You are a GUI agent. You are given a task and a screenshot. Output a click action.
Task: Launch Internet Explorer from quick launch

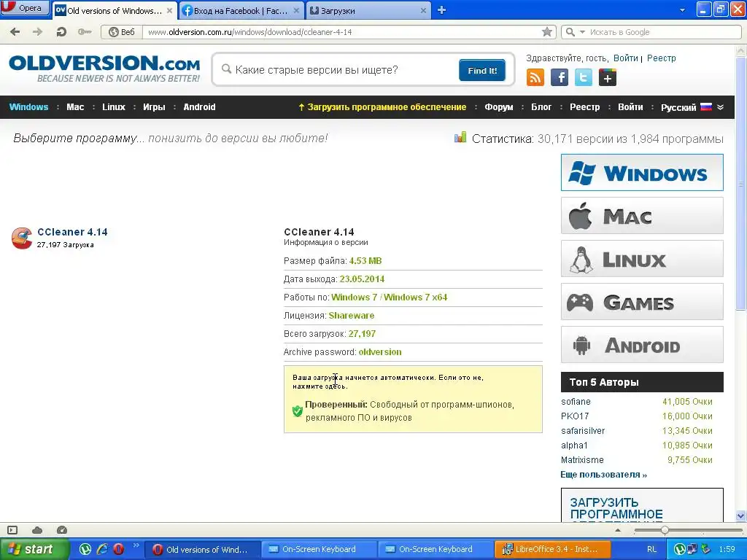click(x=102, y=549)
